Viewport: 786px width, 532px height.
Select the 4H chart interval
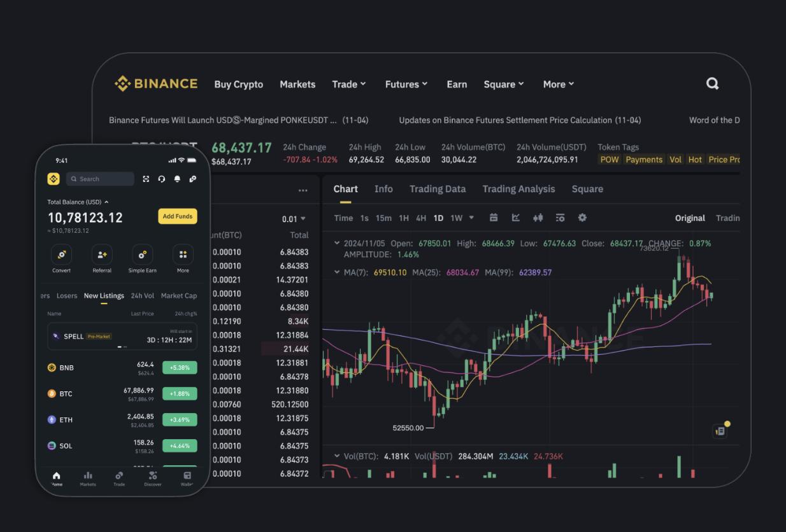[x=421, y=218]
